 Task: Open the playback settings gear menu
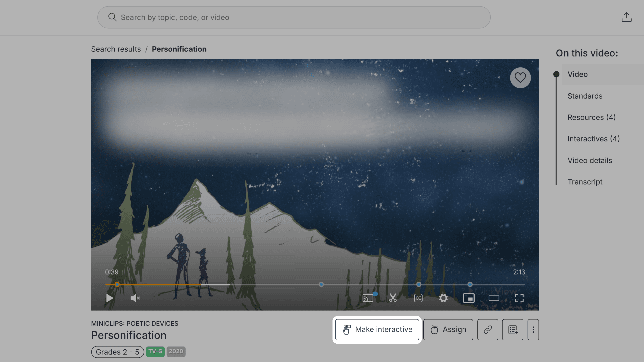443,298
